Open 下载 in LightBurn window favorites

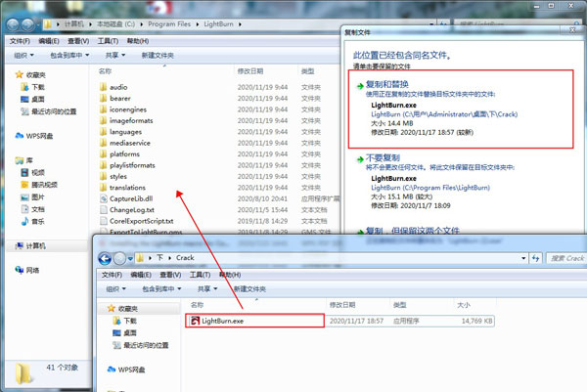tap(38, 87)
